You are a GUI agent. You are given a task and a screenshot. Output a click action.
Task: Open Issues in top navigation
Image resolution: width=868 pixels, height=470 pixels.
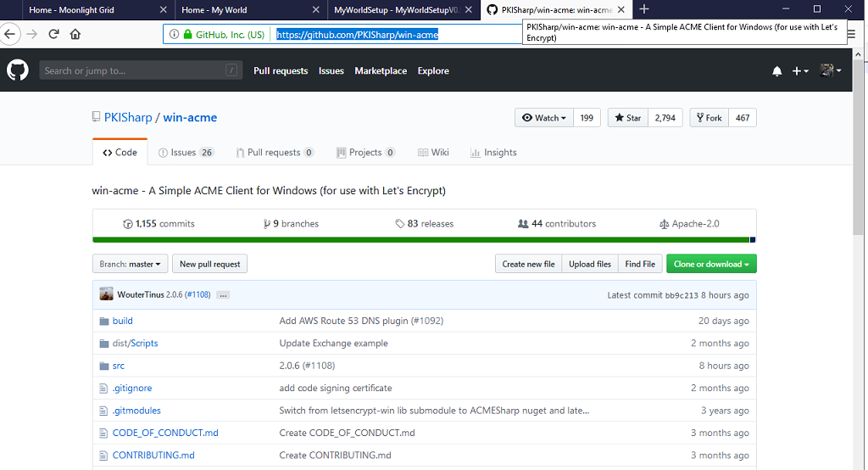point(331,71)
